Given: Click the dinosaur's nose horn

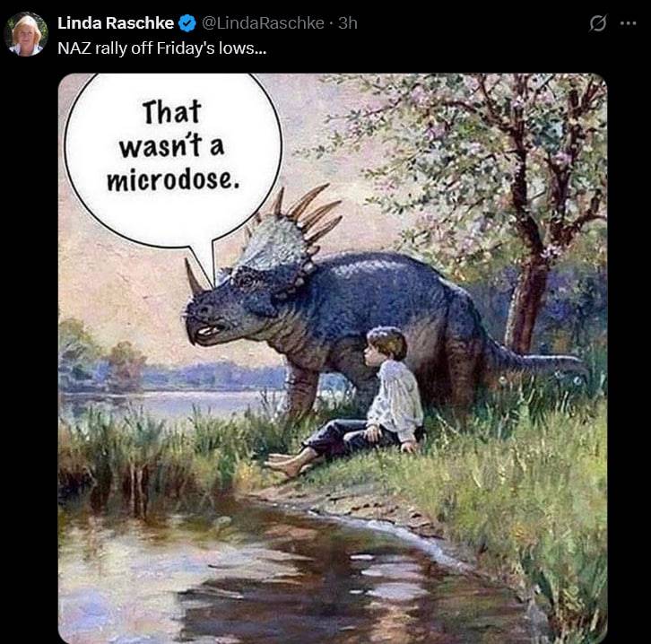Looking at the screenshot, I should (194, 276).
